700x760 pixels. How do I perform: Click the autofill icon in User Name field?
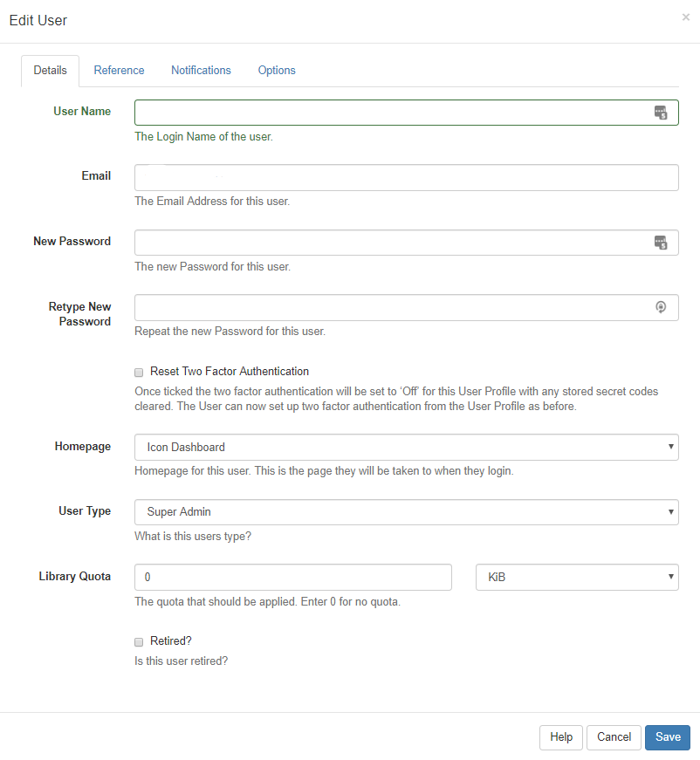point(661,112)
